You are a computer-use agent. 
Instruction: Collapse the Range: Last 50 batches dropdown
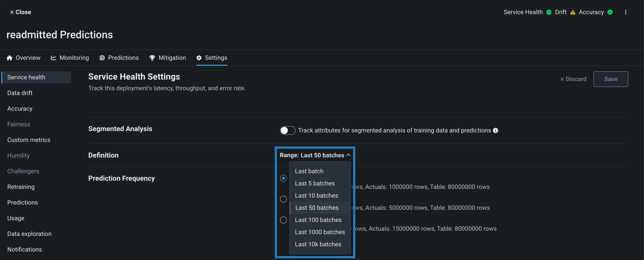(315, 155)
